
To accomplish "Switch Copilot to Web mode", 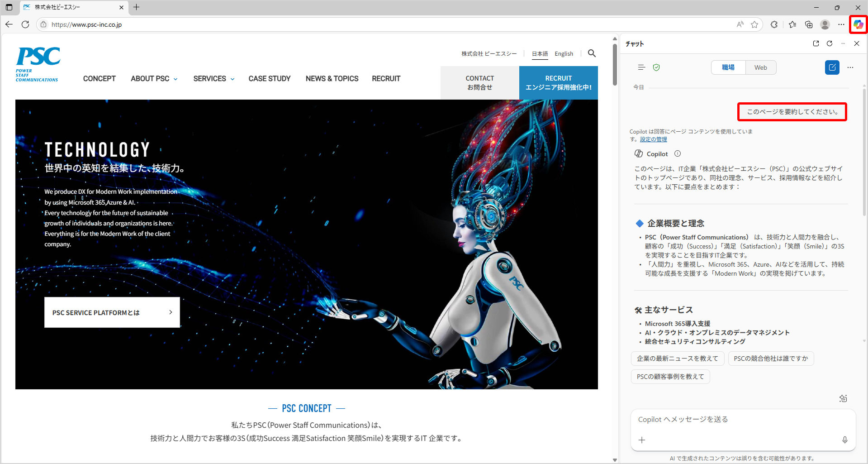I will (760, 67).
